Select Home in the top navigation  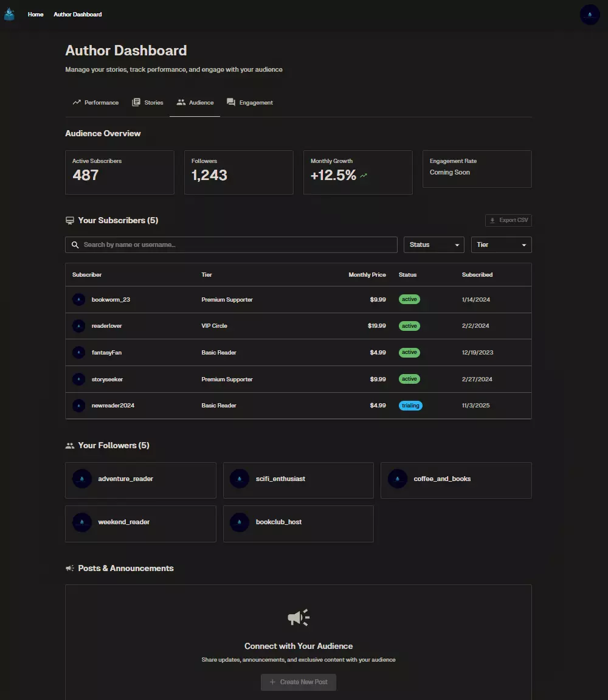tap(35, 14)
